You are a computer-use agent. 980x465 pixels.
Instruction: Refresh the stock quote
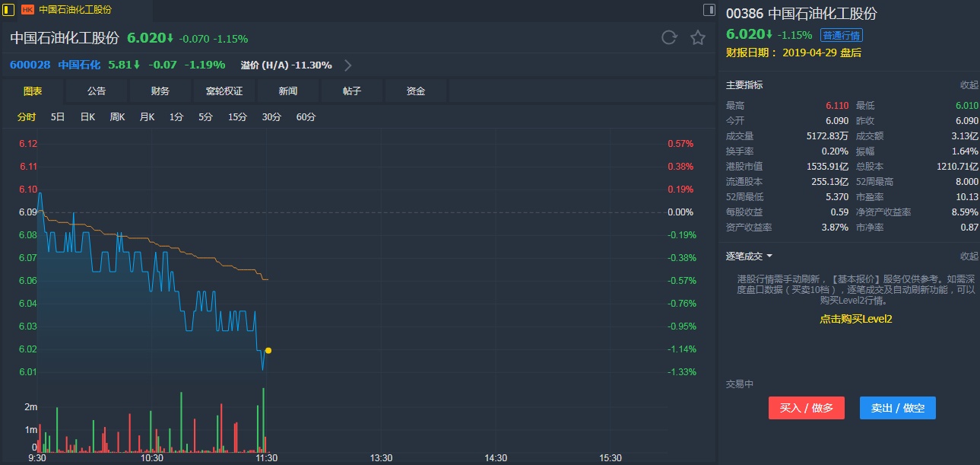coord(669,37)
